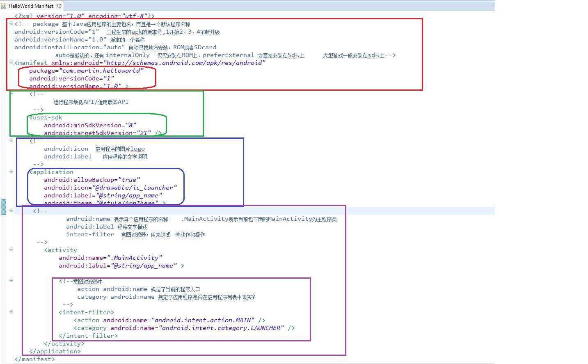Collapse the <application element

(11, 172)
